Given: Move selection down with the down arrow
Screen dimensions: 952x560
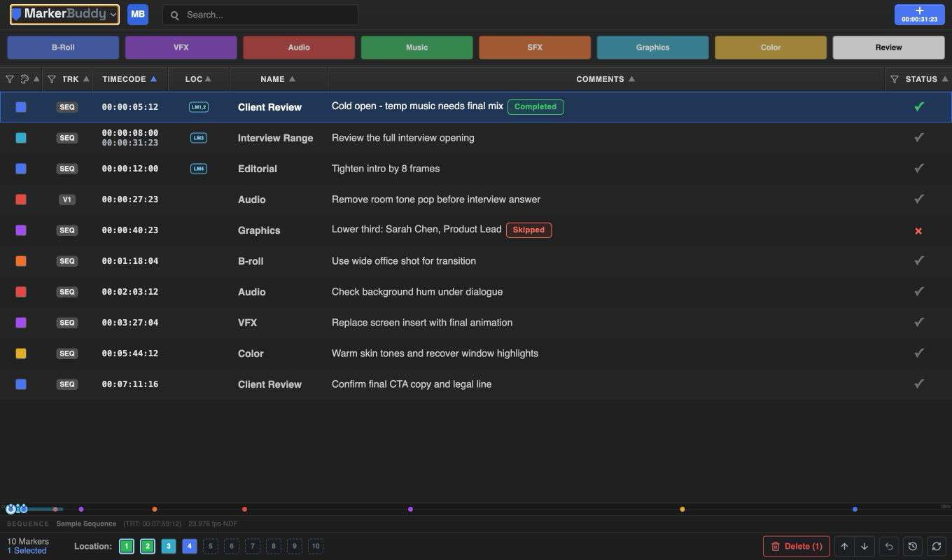Looking at the screenshot, I should (864, 546).
